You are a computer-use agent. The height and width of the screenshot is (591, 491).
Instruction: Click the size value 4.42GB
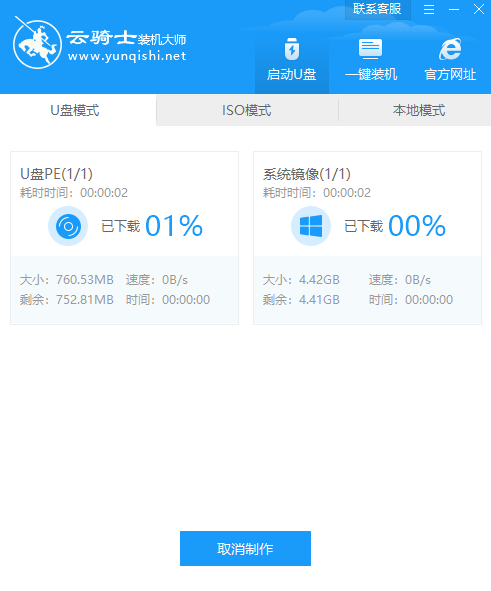[x=319, y=280]
